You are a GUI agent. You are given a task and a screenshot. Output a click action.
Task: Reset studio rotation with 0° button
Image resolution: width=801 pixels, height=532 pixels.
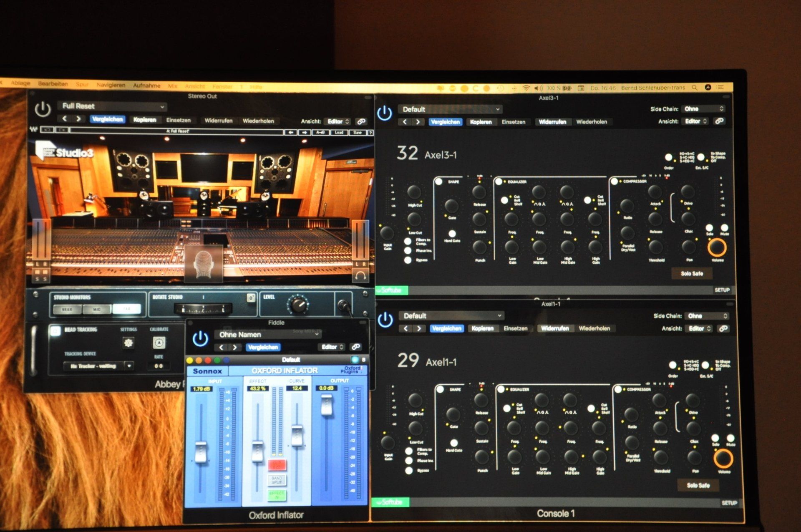[251, 298]
